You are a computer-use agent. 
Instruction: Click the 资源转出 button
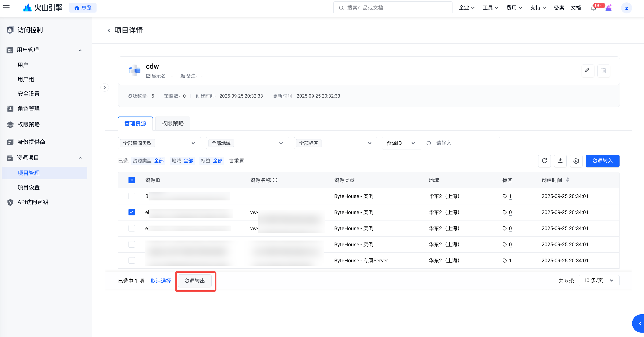[x=194, y=281]
